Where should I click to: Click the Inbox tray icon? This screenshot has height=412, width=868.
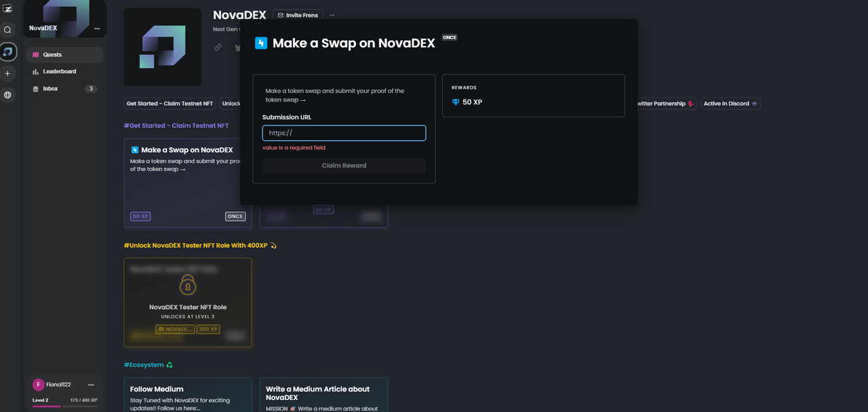tap(36, 89)
